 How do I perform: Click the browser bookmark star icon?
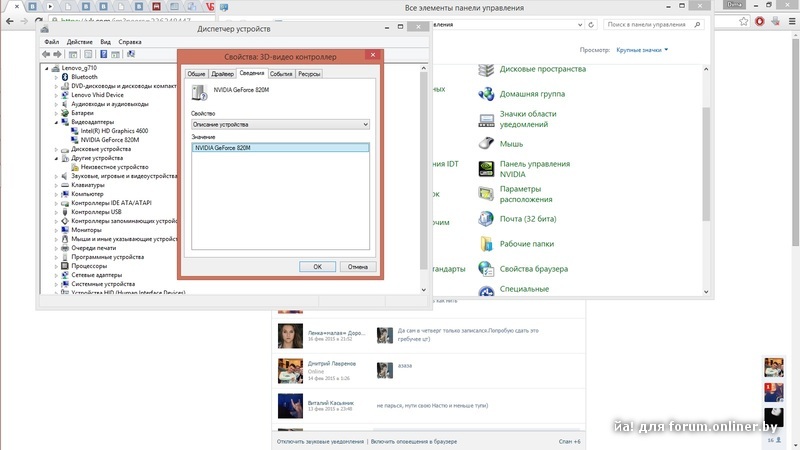tap(744, 21)
